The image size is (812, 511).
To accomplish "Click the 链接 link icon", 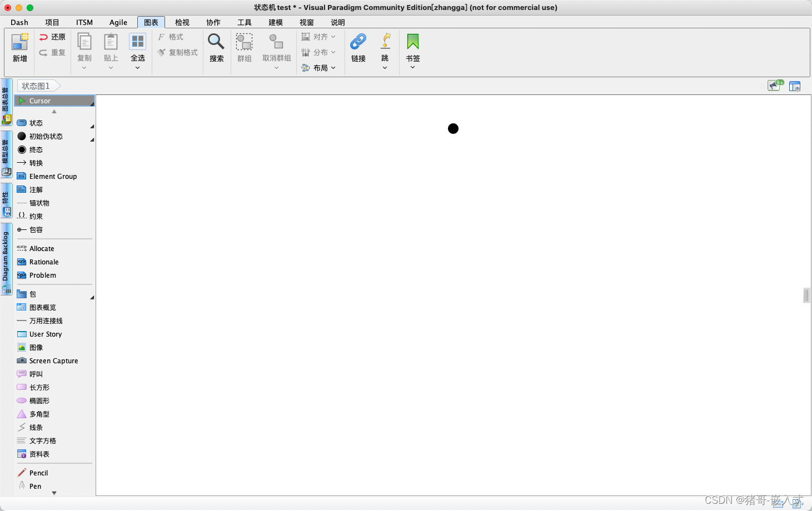I will pyautogui.click(x=358, y=42).
